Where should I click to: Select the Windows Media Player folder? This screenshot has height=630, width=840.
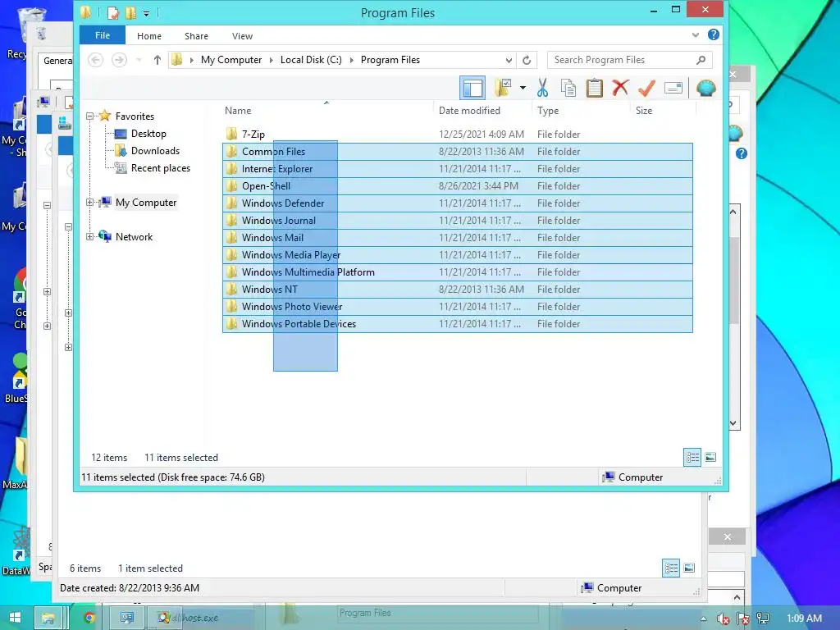(x=458, y=255)
